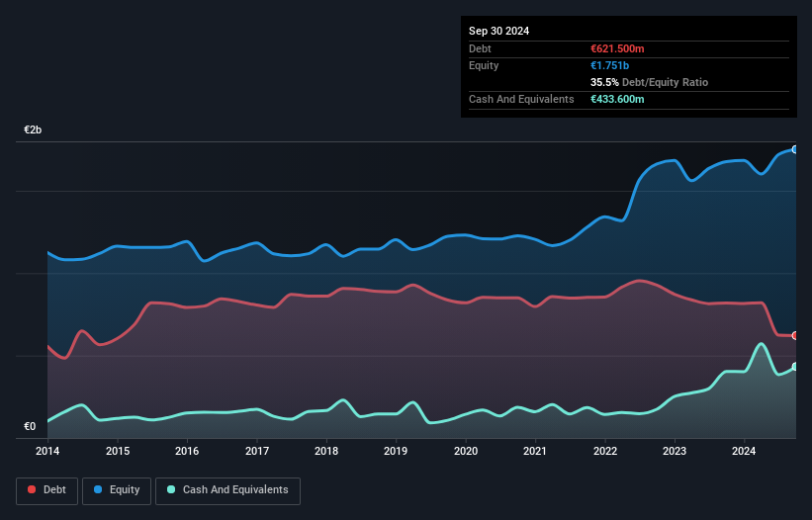Toggle the Equity series legend button

(x=117, y=490)
